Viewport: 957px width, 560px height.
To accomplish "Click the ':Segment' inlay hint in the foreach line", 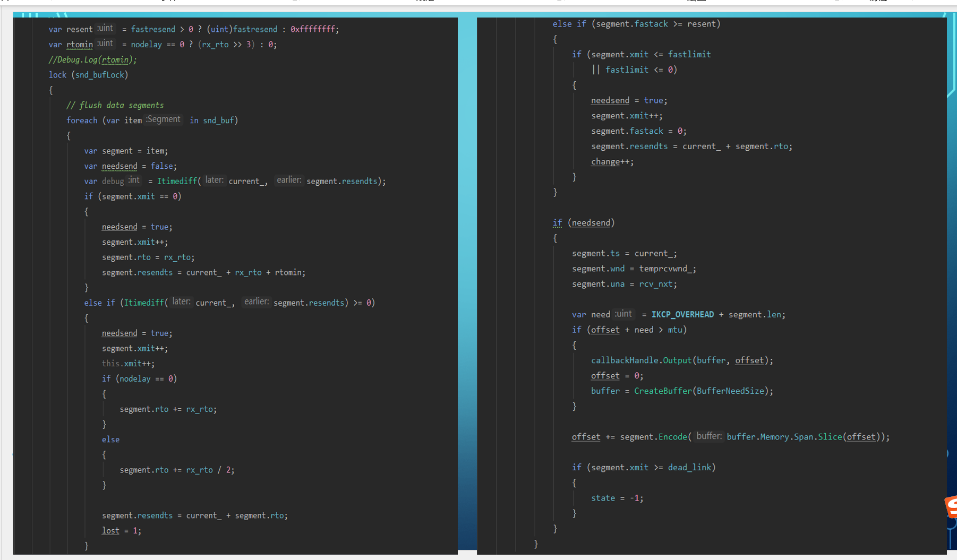I will pyautogui.click(x=163, y=119).
